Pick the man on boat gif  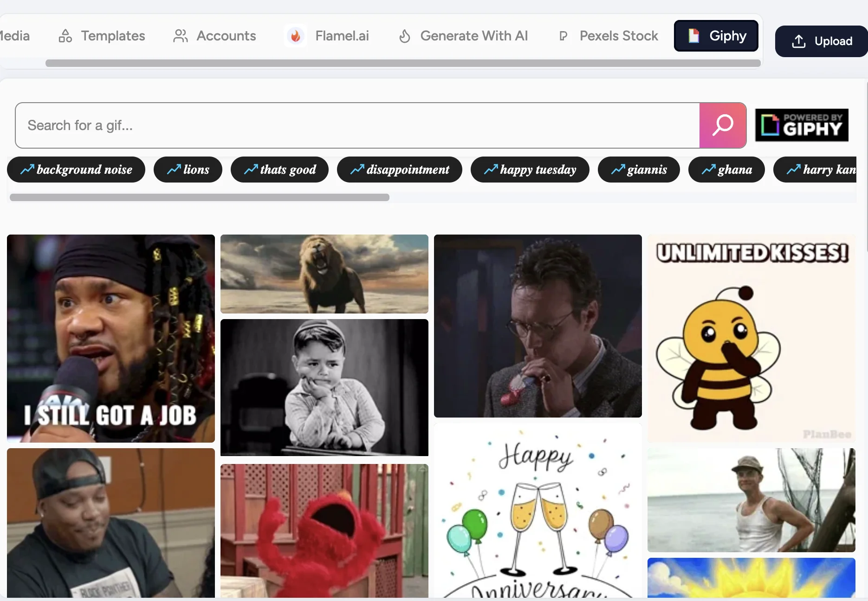[751, 500]
